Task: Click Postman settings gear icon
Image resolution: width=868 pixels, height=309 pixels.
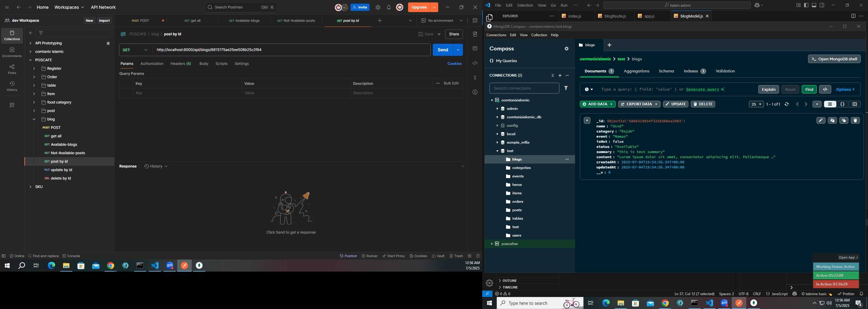Action: 378,8
